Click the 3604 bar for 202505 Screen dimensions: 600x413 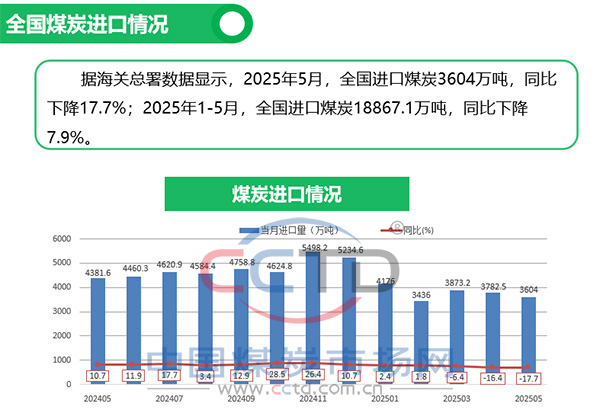(528, 340)
